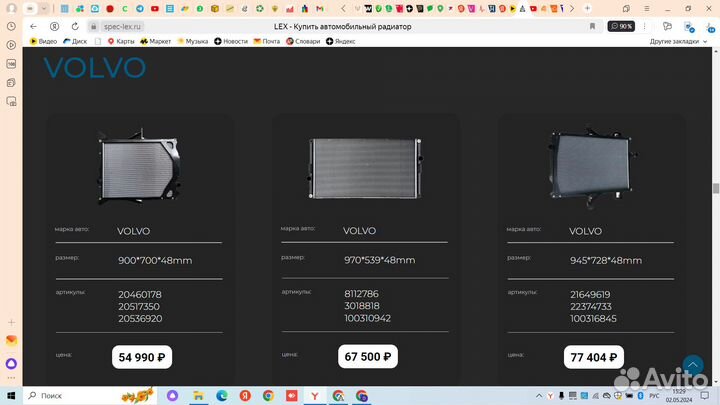Viewport: 720px width, 405px height.
Task: Open the history clock icon in sidebar
Action: tap(11, 27)
